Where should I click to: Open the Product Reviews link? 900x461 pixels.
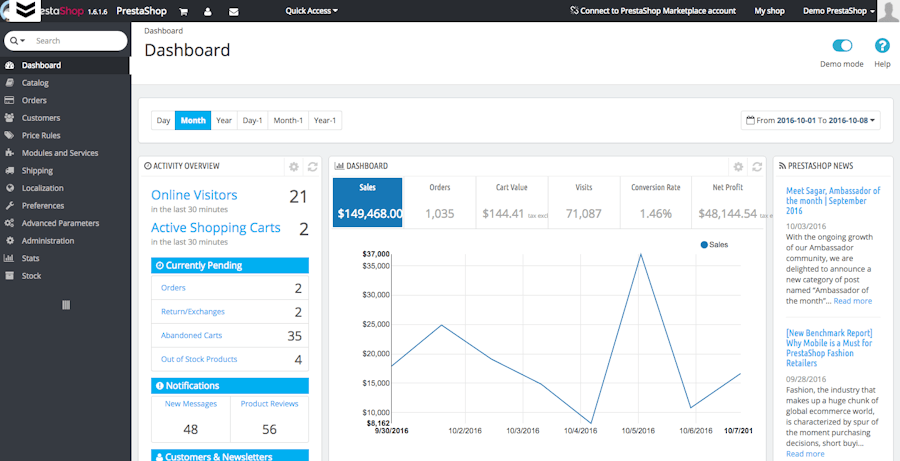point(269,404)
